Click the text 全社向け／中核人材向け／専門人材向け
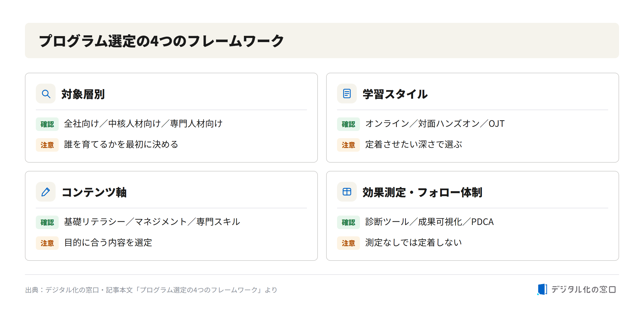The image size is (644, 320). click(143, 124)
